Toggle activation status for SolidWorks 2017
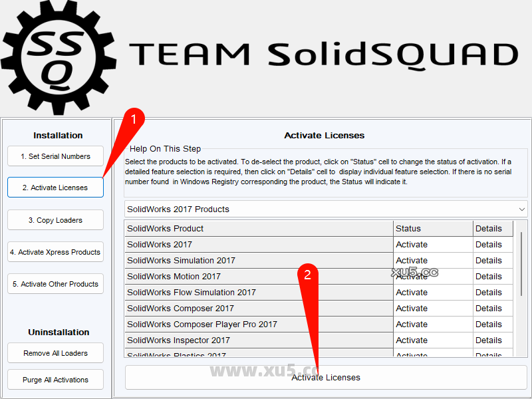This screenshot has width=532, height=399. [412, 244]
